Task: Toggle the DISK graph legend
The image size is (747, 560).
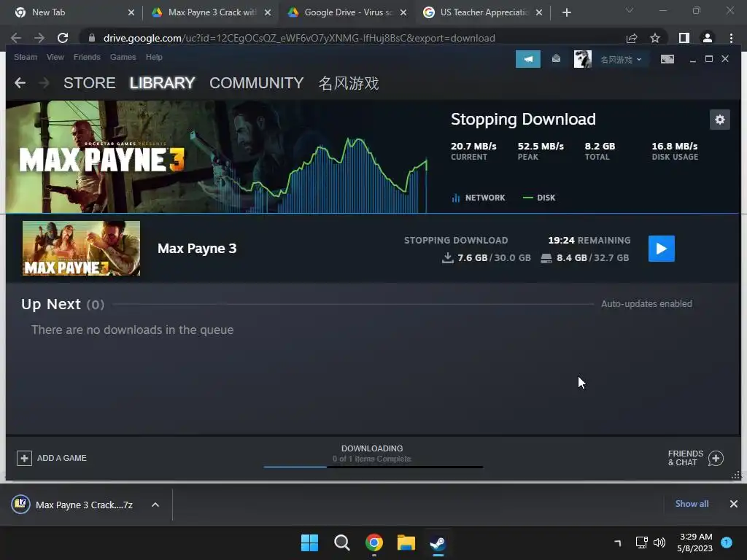Action: click(539, 198)
